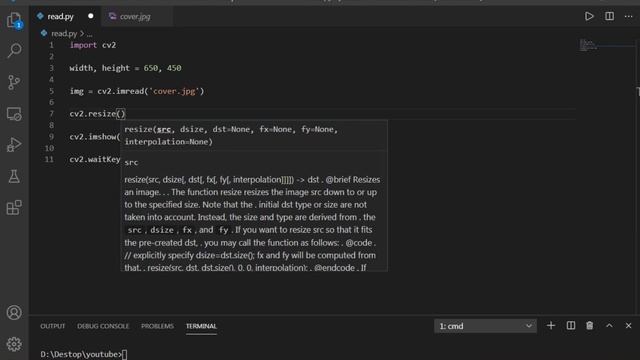Select the TERMINAL panel tab
Viewport: 640px width, 360px height.
(x=201, y=326)
